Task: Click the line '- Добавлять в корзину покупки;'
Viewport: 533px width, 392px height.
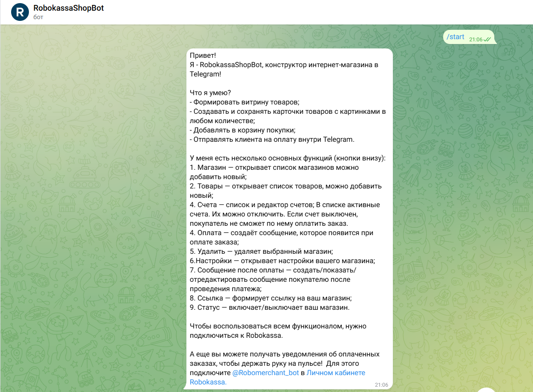Action: 243,130
